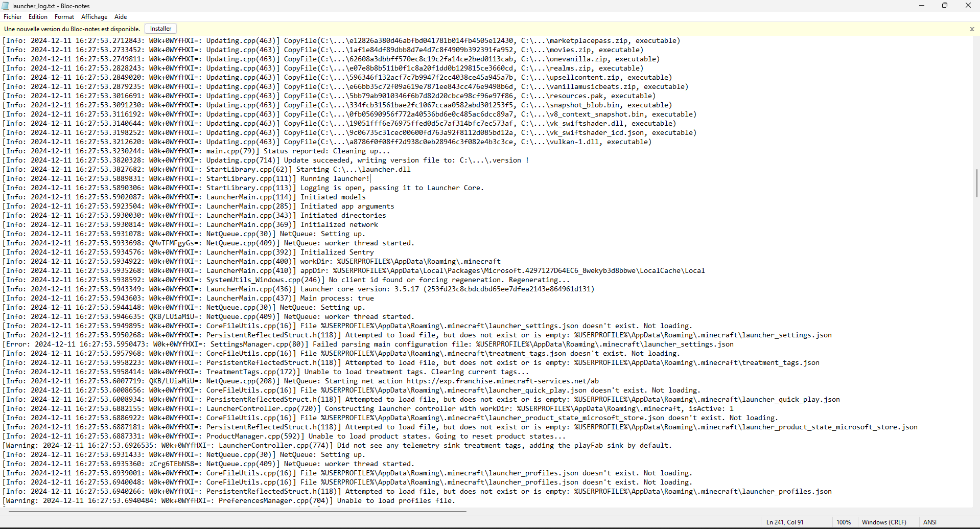Click the 100% zoom status entry

click(x=844, y=522)
